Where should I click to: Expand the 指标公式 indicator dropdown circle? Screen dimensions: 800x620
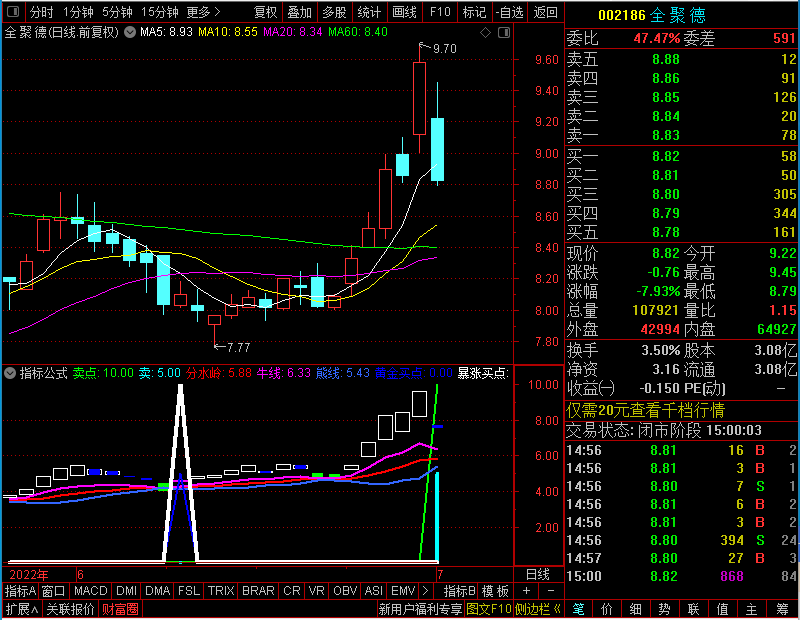point(10,373)
